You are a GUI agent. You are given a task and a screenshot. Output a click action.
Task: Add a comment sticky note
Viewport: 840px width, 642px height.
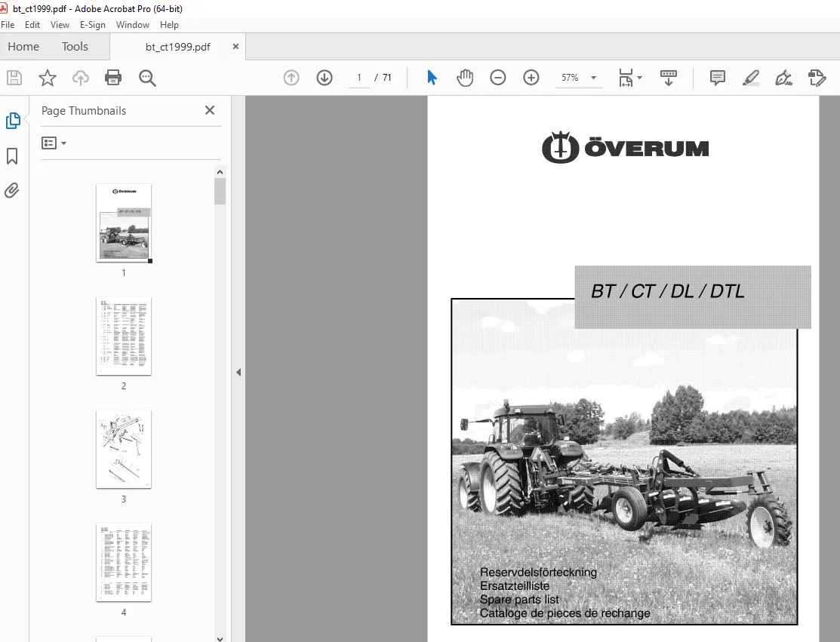pyautogui.click(x=717, y=78)
